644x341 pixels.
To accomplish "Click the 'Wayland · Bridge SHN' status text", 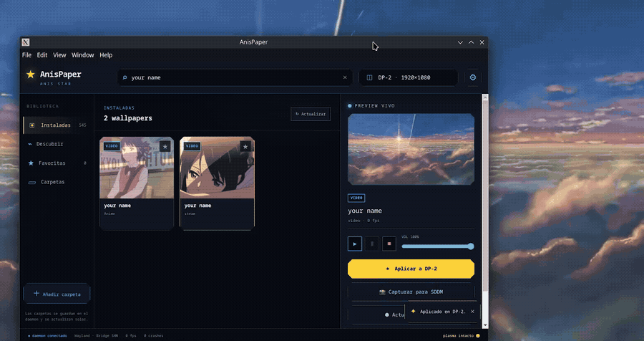I will tap(96, 336).
